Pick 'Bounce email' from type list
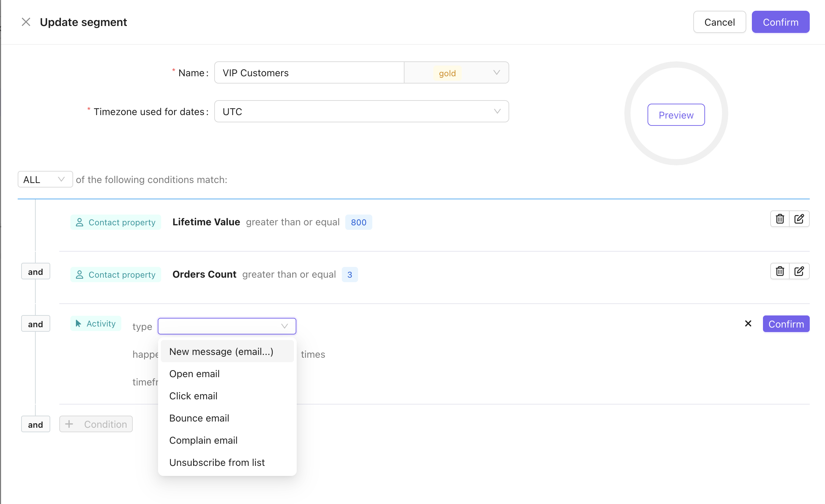The image size is (825, 504). 199,418
